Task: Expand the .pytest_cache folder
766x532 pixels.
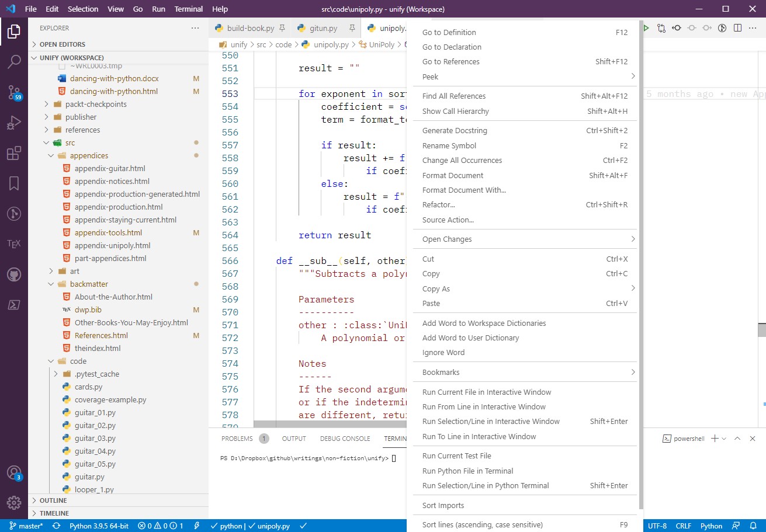Action: pos(96,374)
